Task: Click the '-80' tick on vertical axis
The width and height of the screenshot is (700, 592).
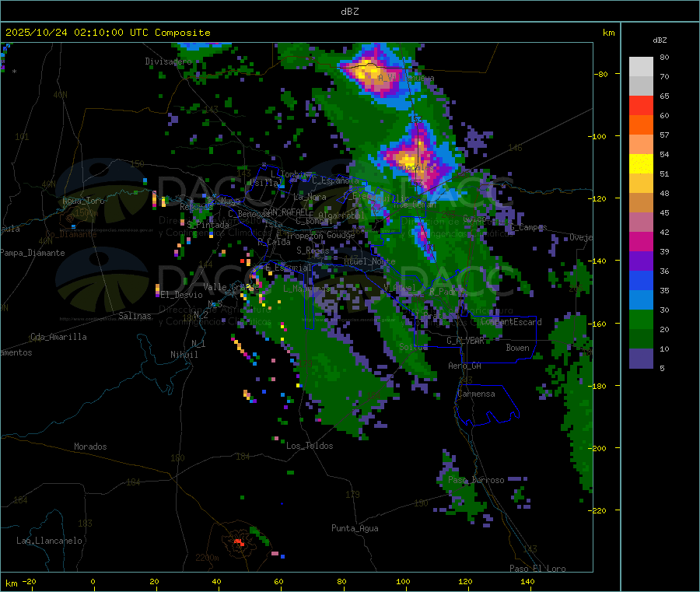Action: (x=600, y=74)
